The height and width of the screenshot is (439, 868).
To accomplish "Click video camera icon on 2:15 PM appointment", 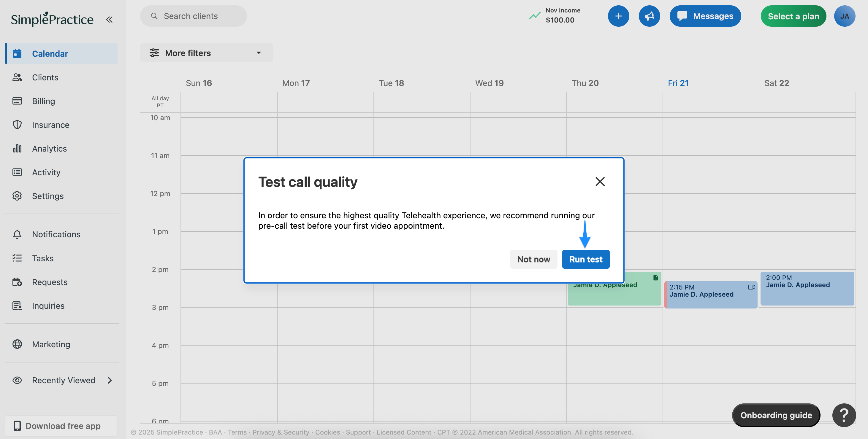I will 751,287.
